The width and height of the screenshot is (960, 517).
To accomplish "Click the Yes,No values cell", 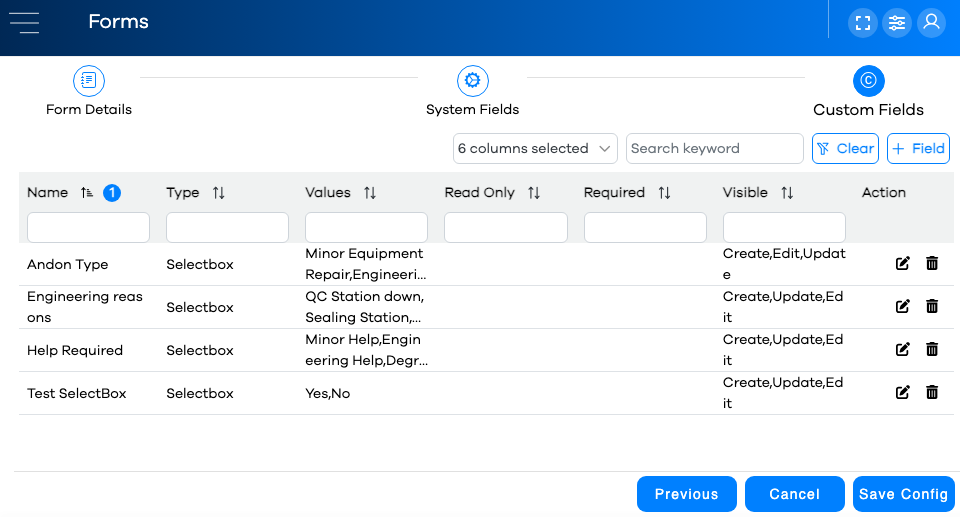I will (328, 393).
